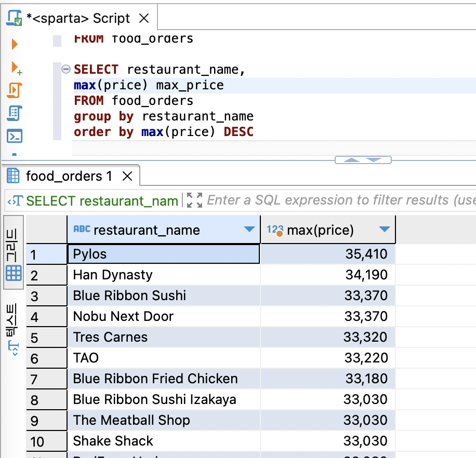Click the SQL filter expression field
The width and height of the screenshot is (476, 458).
tap(341, 200)
